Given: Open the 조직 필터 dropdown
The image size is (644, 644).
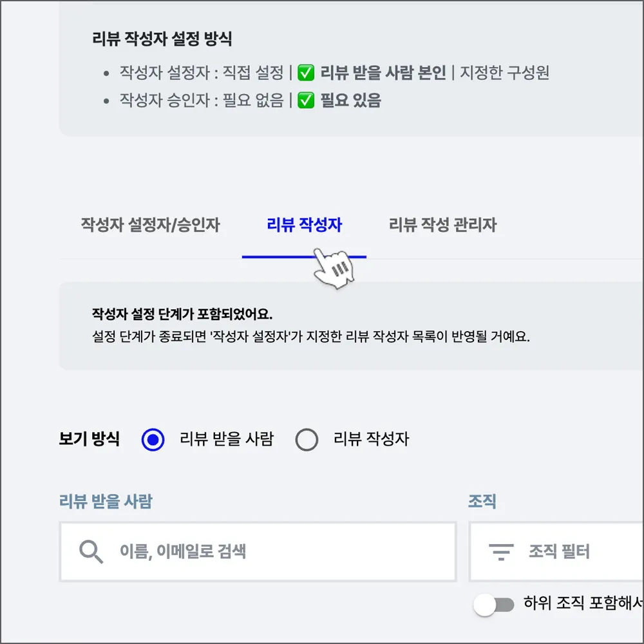Looking at the screenshot, I should 558,552.
